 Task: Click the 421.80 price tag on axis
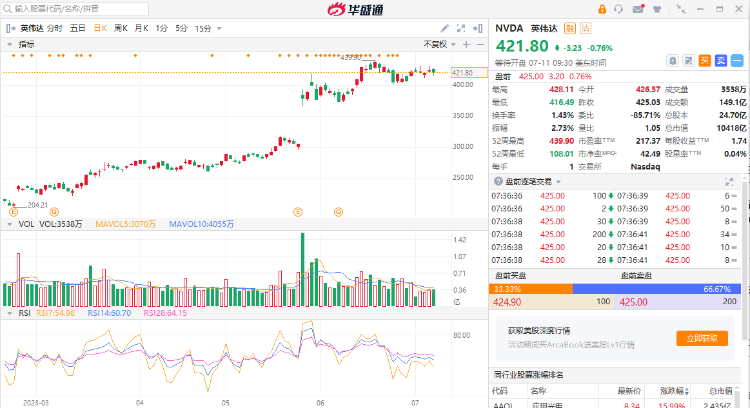coord(469,73)
